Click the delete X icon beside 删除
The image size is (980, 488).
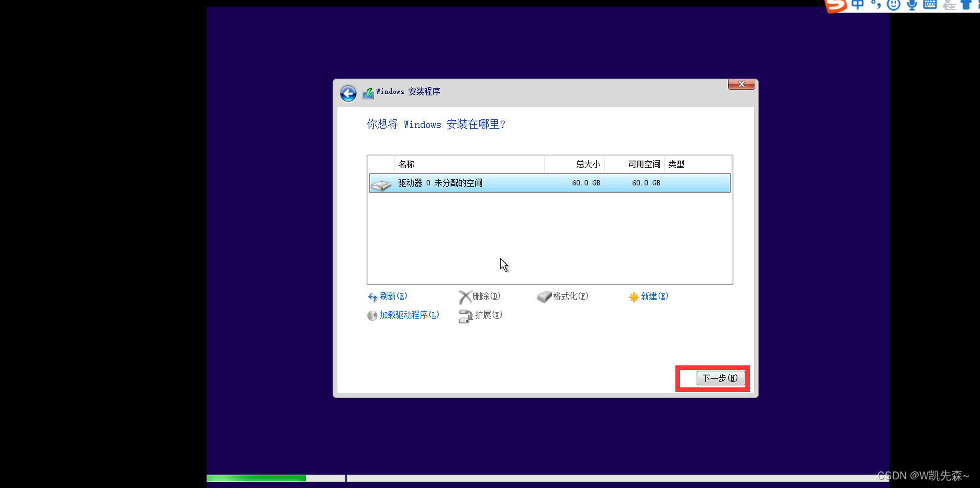[465, 297]
